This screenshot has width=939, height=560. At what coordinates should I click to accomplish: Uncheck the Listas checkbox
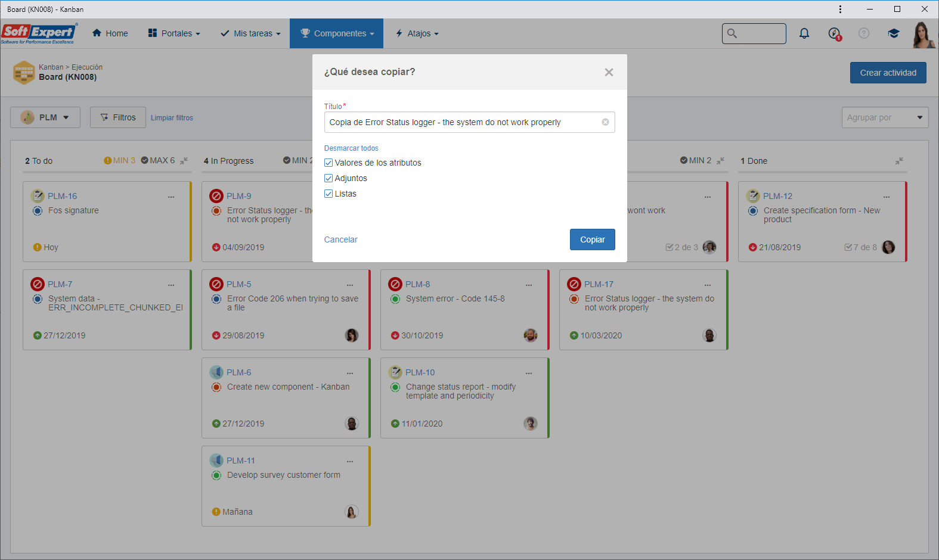click(x=328, y=194)
